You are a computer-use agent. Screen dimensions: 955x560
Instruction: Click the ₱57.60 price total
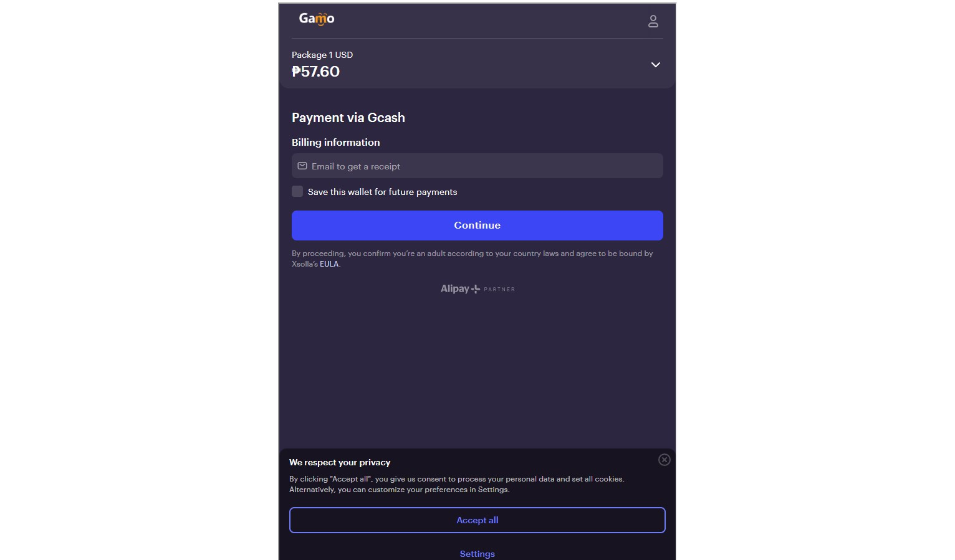point(315,72)
